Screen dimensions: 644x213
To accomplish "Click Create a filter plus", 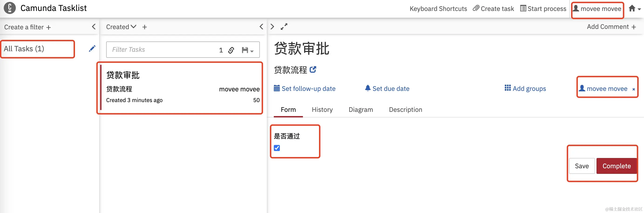I will point(27,27).
